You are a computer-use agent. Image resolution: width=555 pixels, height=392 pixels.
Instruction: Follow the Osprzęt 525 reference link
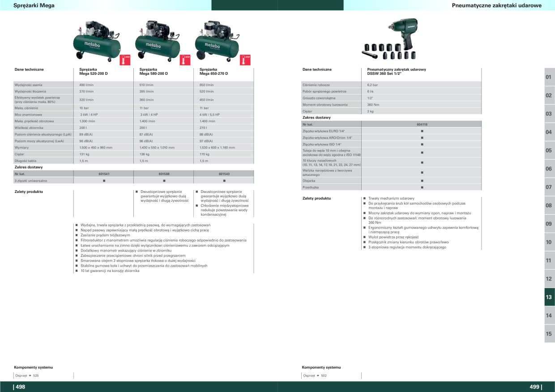click(x=27, y=375)
